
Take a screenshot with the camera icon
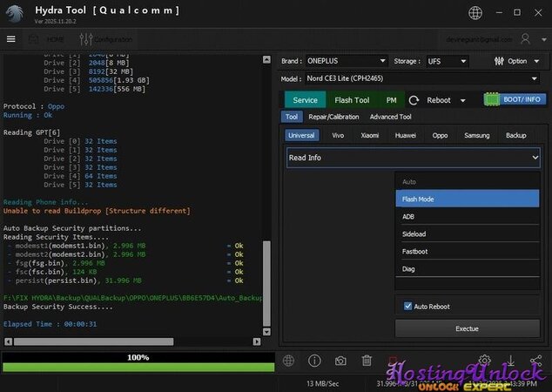[340, 361]
